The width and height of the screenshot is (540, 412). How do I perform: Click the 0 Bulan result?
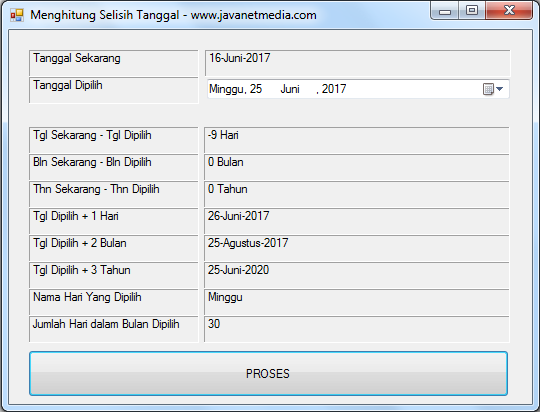click(x=357, y=167)
